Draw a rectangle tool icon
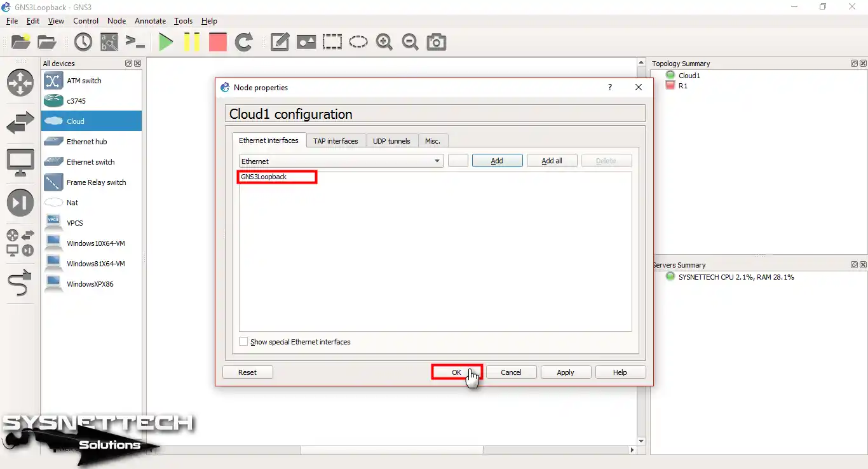 [x=332, y=43]
